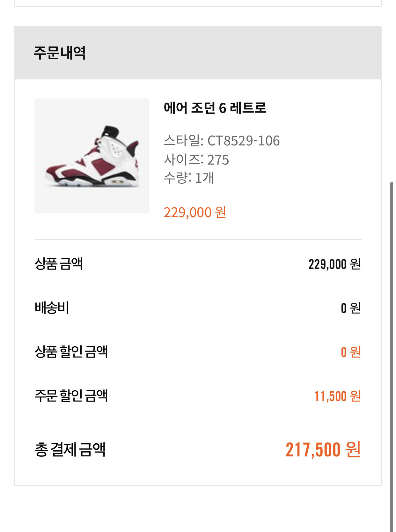Open the 에어 조던 6 레트로 product title
This screenshot has width=396, height=532.
[215, 108]
